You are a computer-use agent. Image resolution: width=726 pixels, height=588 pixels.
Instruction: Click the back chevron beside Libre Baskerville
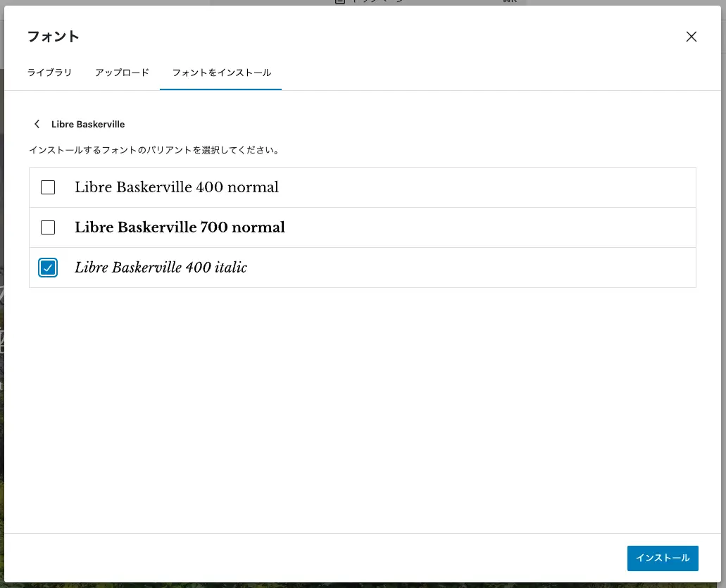point(37,124)
